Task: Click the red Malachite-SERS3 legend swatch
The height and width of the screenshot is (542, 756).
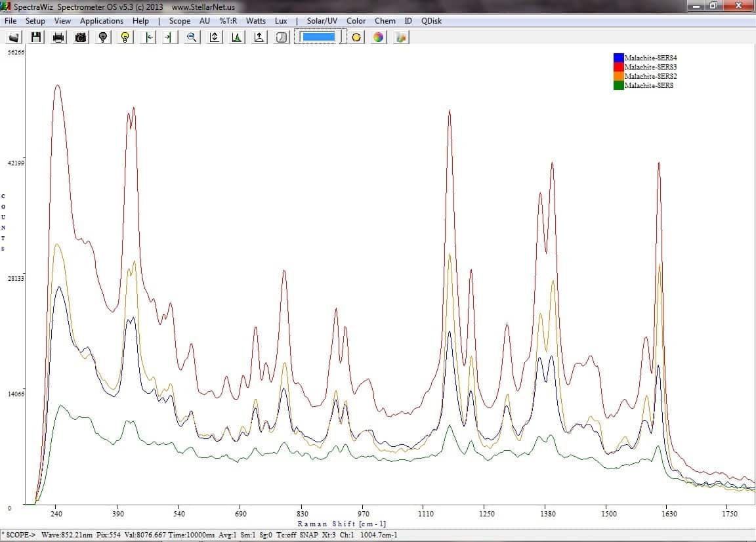Action: (x=619, y=67)
